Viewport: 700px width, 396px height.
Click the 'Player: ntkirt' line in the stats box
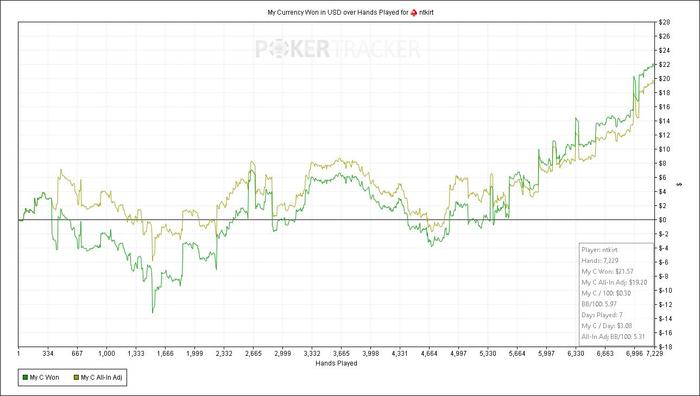click(x=599, y=250)
